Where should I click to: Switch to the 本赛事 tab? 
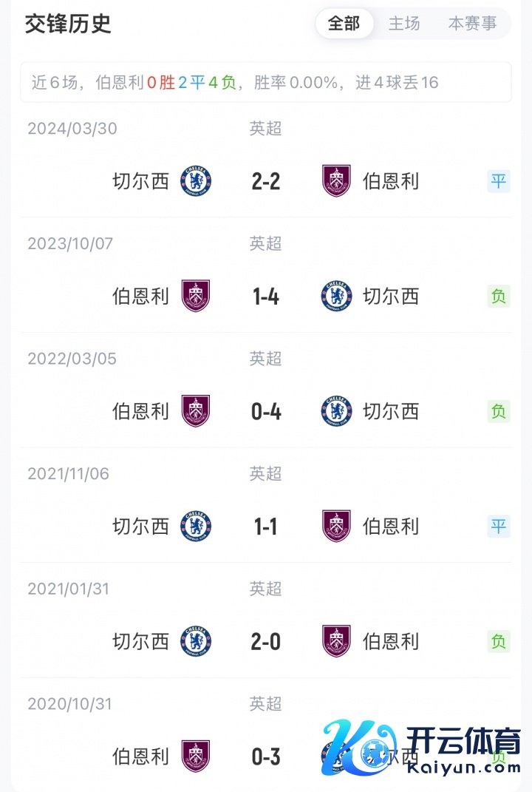[x=472, y=24]
